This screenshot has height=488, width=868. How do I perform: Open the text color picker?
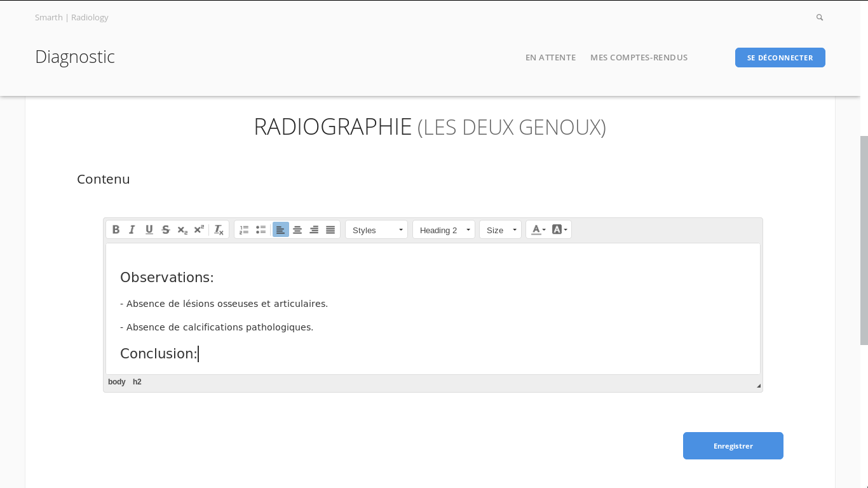click(x=538, y=229)
